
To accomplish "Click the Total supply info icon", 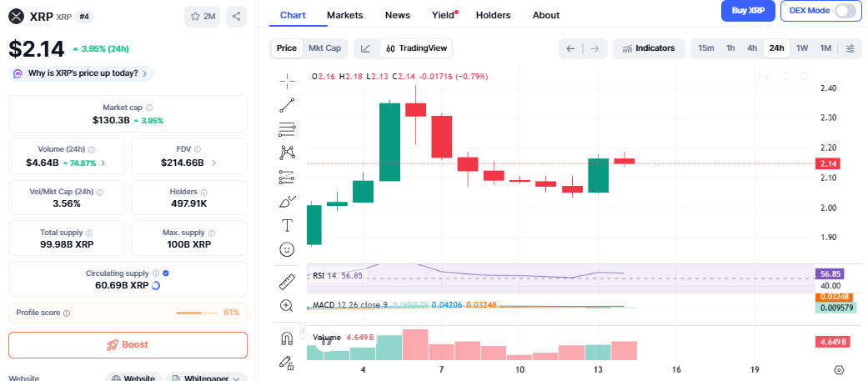I will coord(89,233).
